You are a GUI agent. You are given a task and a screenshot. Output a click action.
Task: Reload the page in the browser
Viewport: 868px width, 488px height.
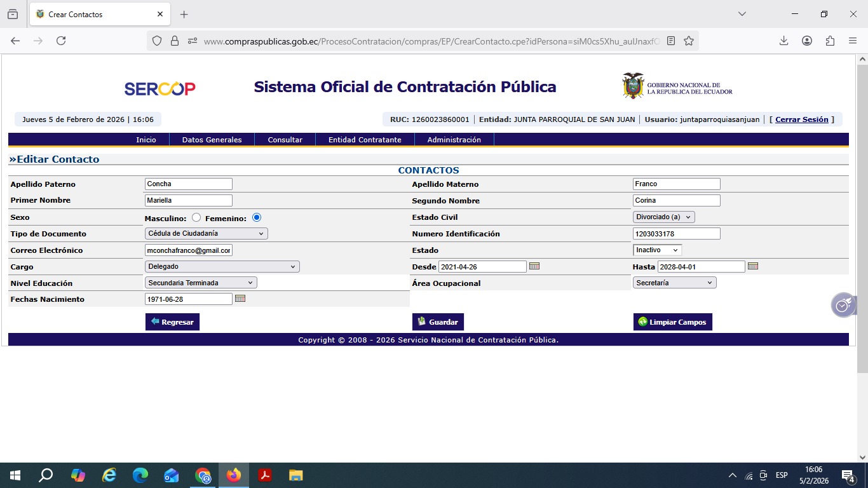coord(61,41)
